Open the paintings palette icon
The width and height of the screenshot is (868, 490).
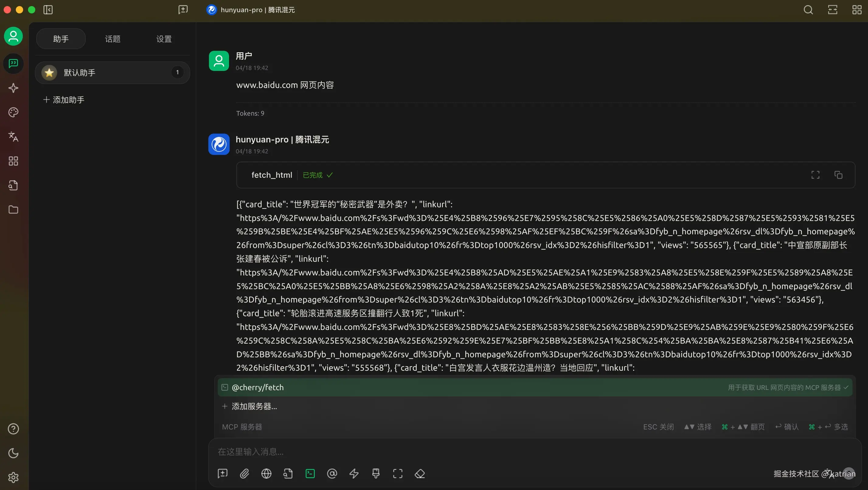(x=13, y=112)
